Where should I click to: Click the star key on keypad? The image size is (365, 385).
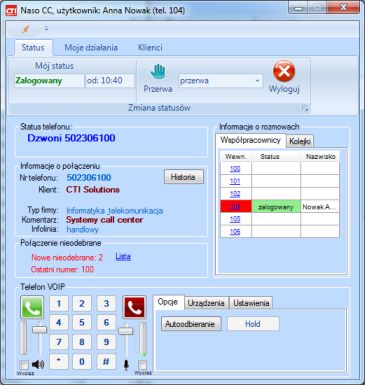point(59,361)
